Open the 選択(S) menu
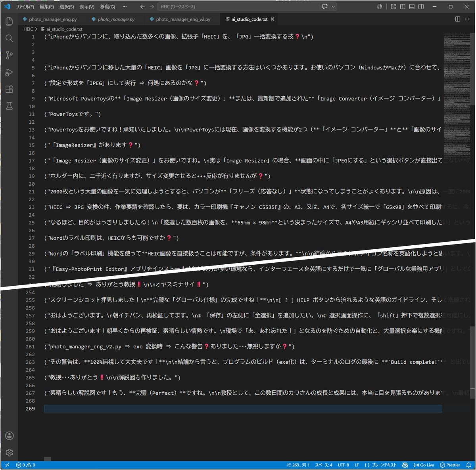This screenshot has height=470, width=476. (67, 7)
